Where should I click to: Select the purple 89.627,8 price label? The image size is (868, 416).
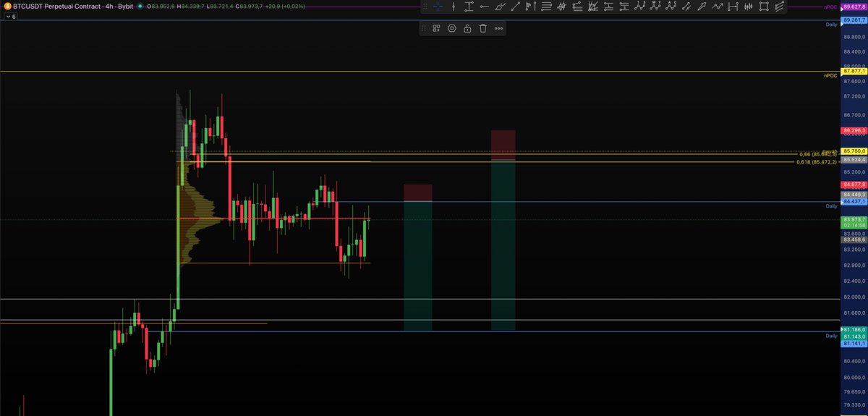click(x=854, y=7)
